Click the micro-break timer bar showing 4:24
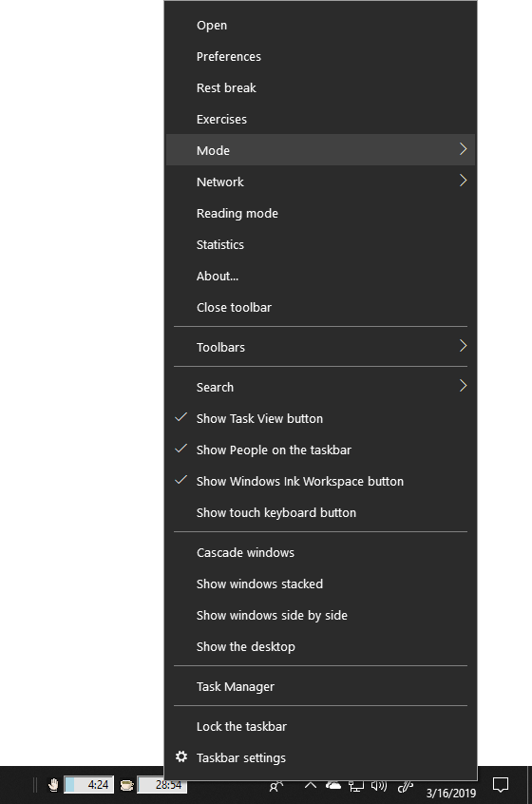Screen dimensions: 532x804 tap(88, 785)
